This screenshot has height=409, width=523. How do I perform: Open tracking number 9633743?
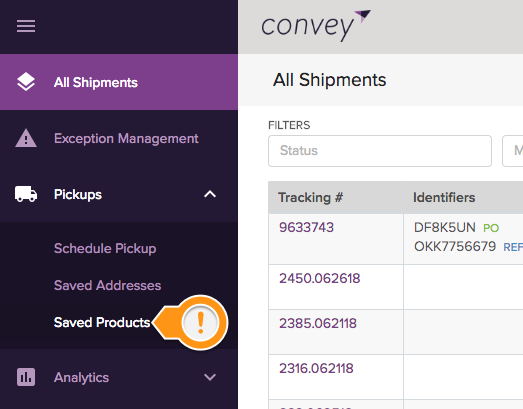306,228
